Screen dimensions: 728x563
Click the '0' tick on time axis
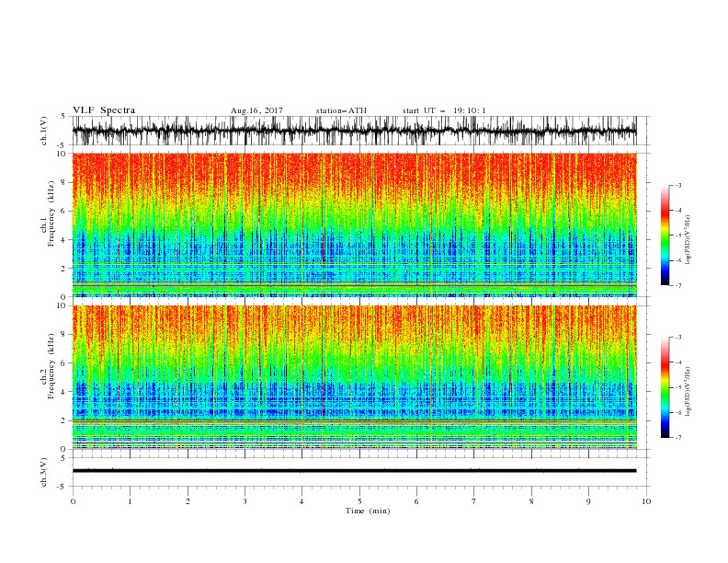point(73,501)
